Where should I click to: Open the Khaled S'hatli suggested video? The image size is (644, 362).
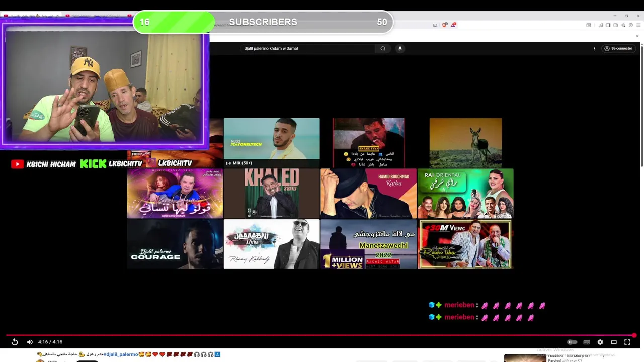point(272,194)
